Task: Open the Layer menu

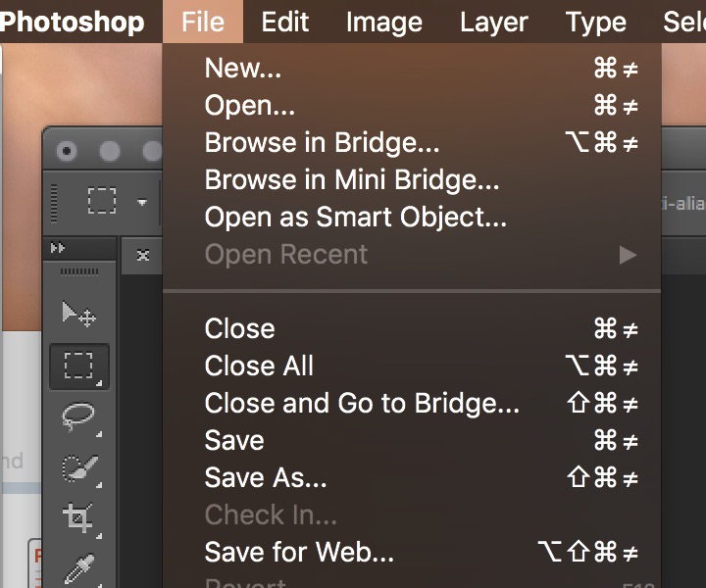Action: point(494,22)
